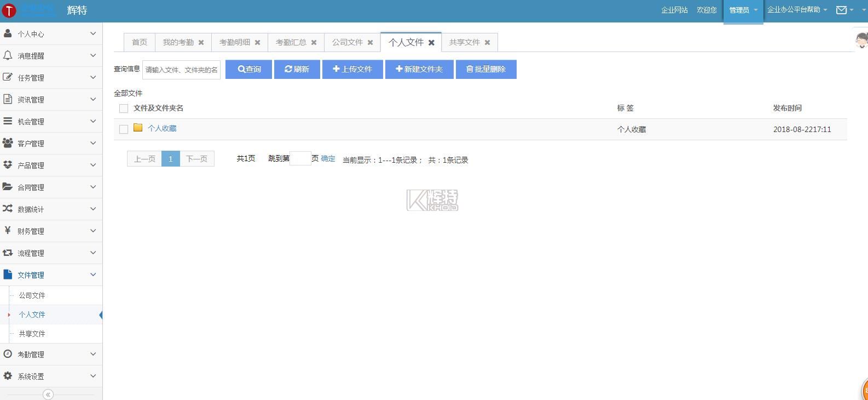Click the clock icon for 考勤管理

(x=8, y=354)
